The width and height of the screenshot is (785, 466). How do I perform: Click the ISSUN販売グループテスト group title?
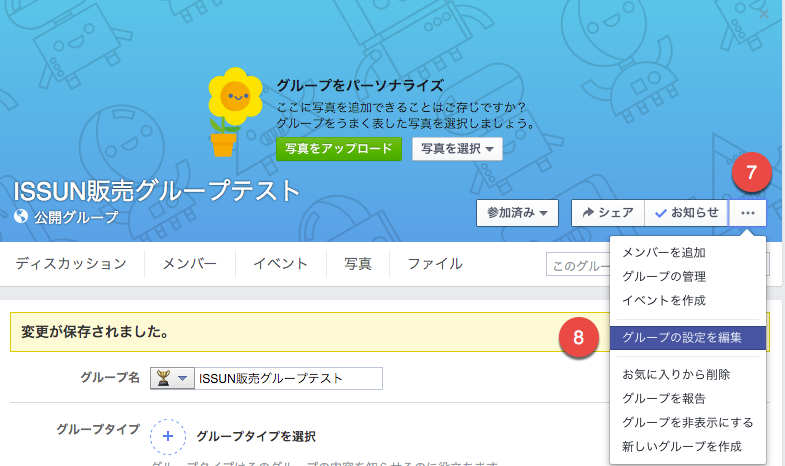156,191
